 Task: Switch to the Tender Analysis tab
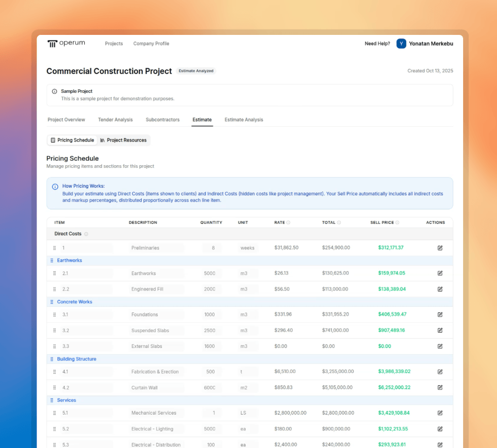(115, 120)
